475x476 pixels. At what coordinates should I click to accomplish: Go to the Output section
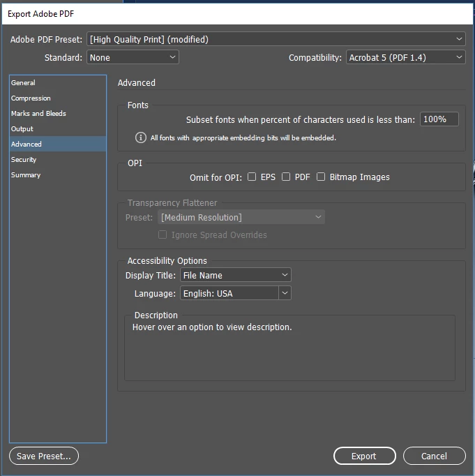[58, 128]
